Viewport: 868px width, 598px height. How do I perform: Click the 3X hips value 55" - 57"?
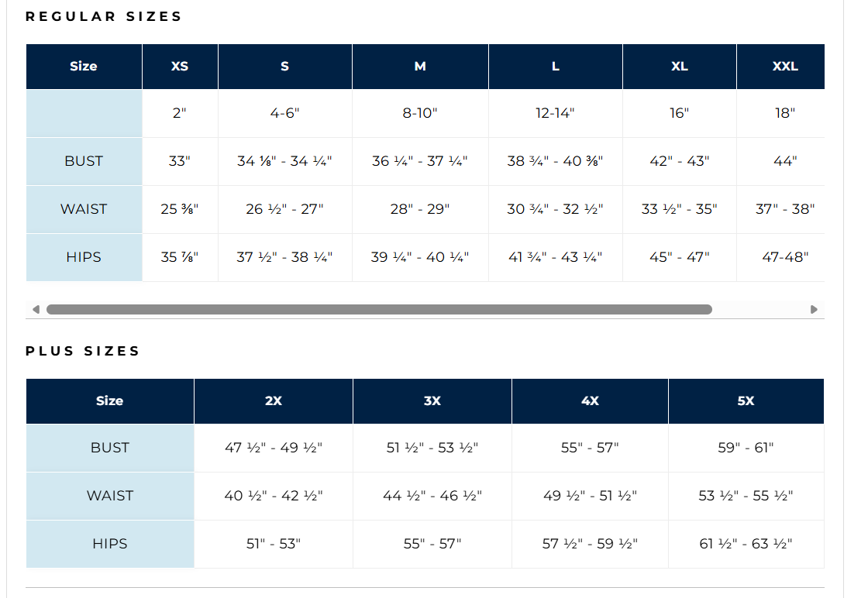coord(432,544)
